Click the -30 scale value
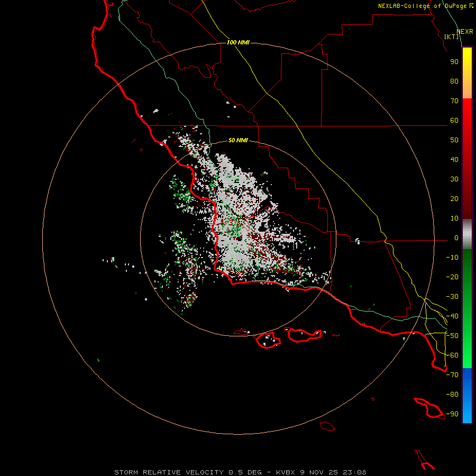 452,297
